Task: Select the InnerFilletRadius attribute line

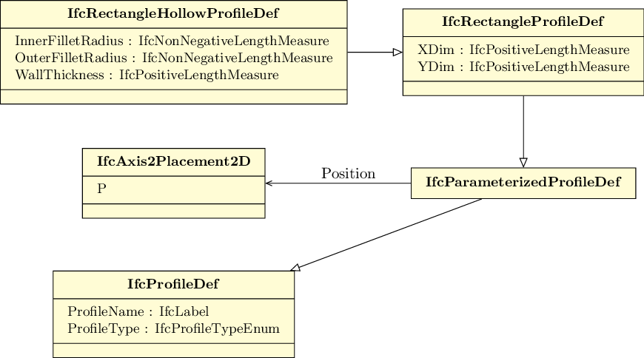Action: (172, 40)
